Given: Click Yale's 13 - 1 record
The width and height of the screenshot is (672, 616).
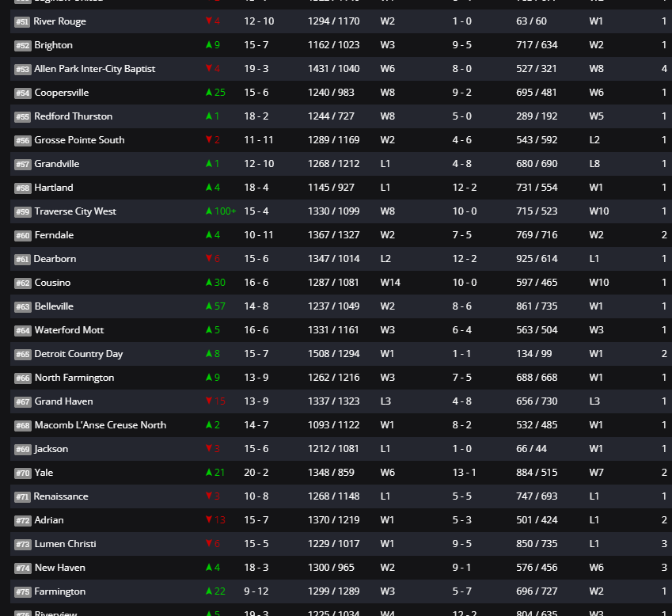Looking at the screenshot, I should point(464,473).
